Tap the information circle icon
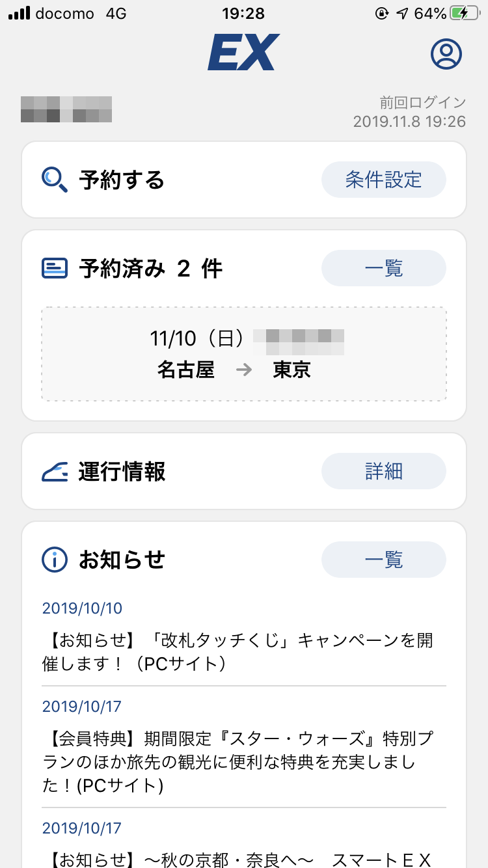488x868 pixels. (55, 560)
